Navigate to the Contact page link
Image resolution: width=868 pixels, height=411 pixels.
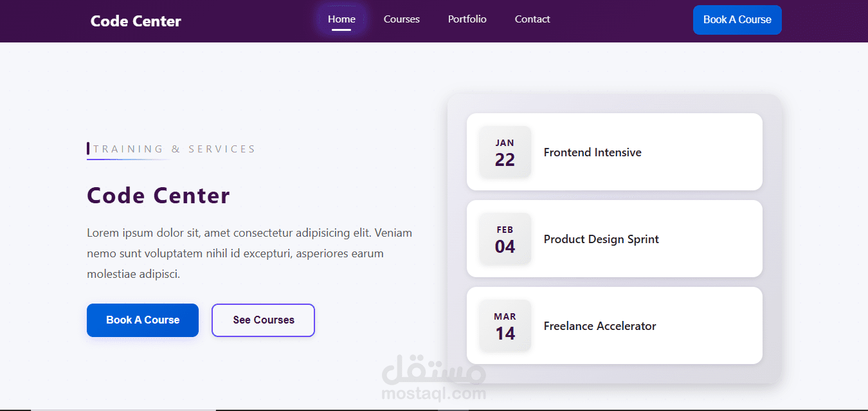(x=532, y=19)
